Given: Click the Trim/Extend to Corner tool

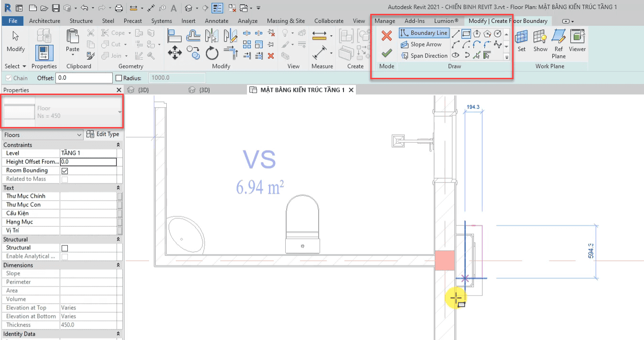Looking at the screenshot, I should pos(231,52).
